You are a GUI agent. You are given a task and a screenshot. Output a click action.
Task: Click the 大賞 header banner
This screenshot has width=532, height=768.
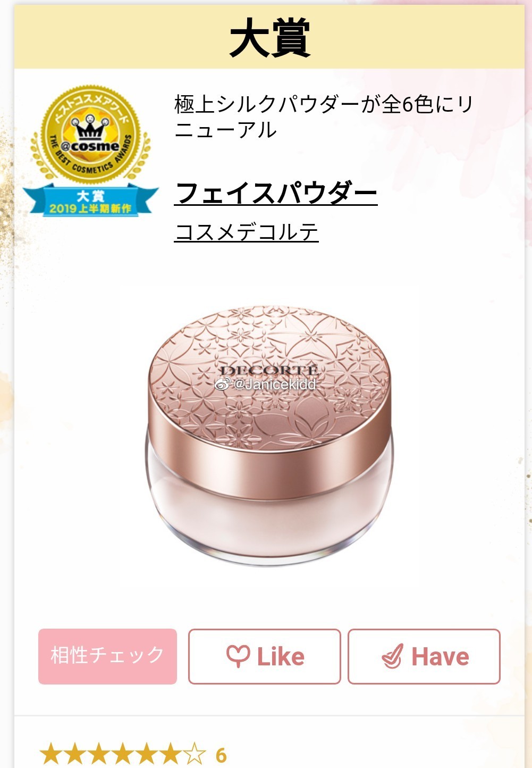point(269,38)
